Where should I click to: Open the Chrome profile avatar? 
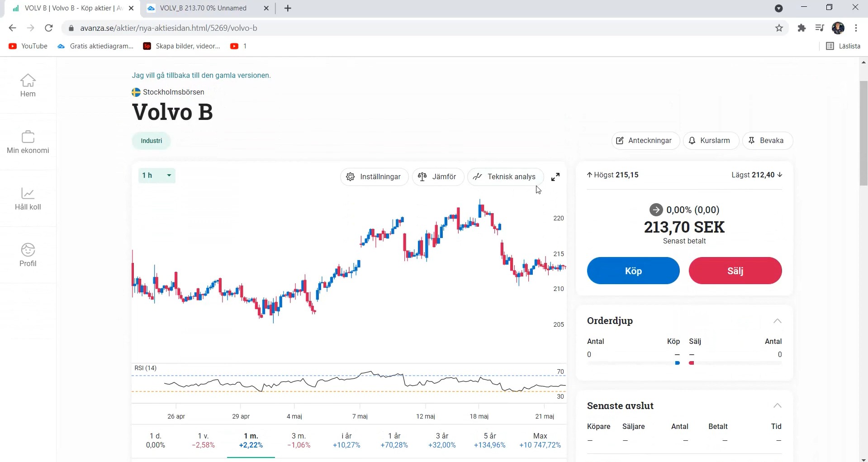[x=838, y=28]
